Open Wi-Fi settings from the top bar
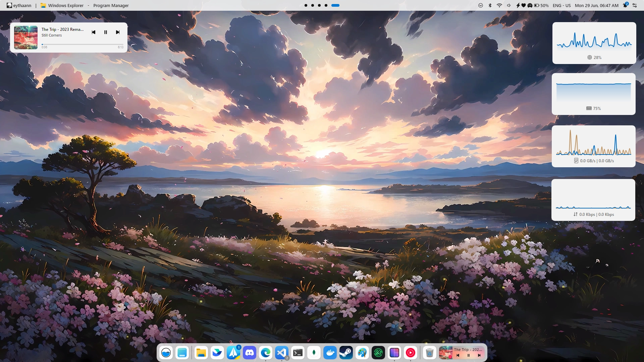Screen dimensions: 644x362 click(x=499, y=5)
